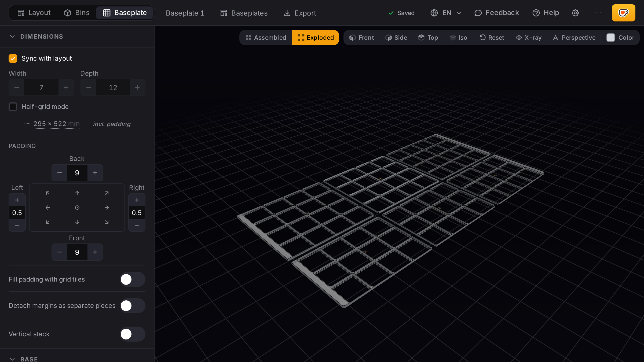
Task: Align padding to the bottom-right arrow
Action: point(107,222)
